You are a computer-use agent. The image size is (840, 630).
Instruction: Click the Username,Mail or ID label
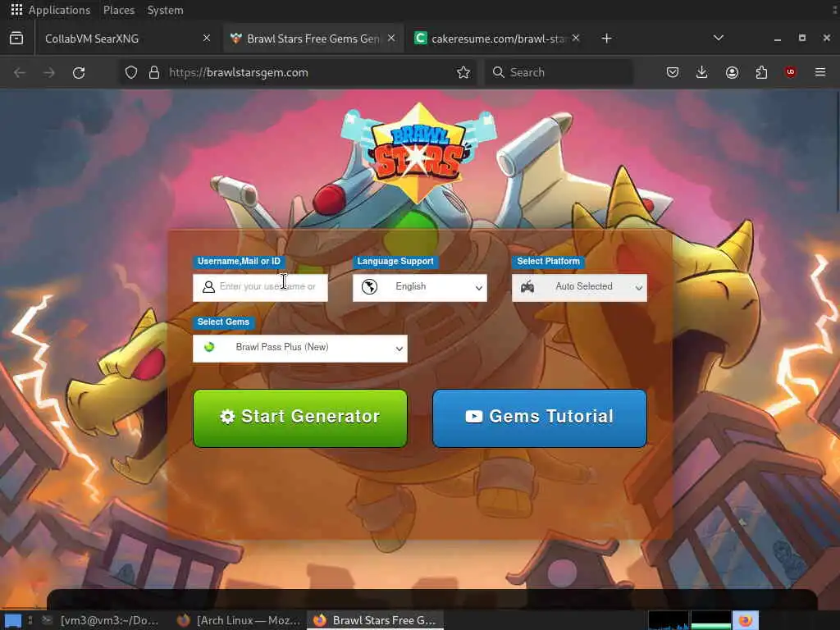tap(239, 262)
